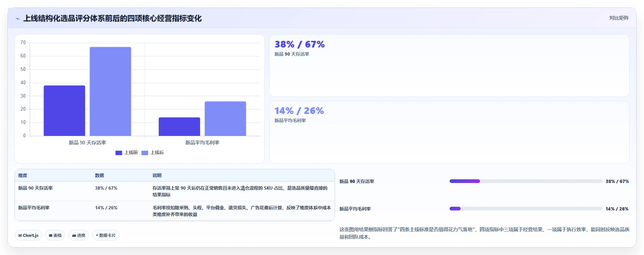
Task: Click the 新品平均毛利率 progress bar
Action: coord(526,209)
